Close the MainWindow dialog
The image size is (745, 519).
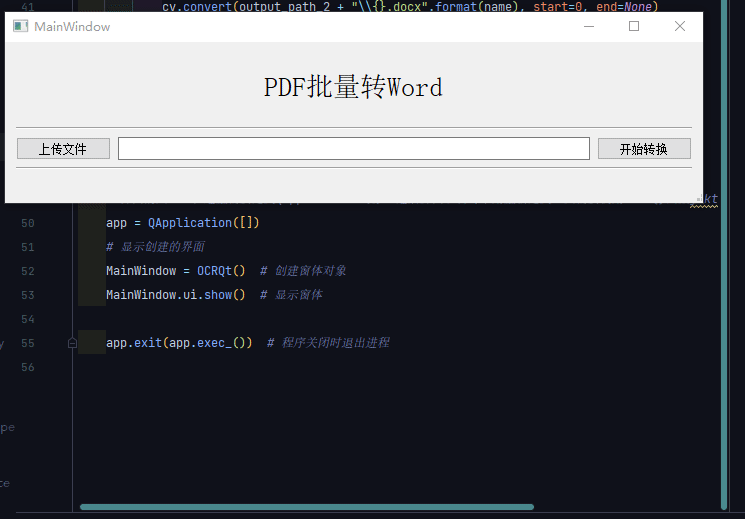680,26
